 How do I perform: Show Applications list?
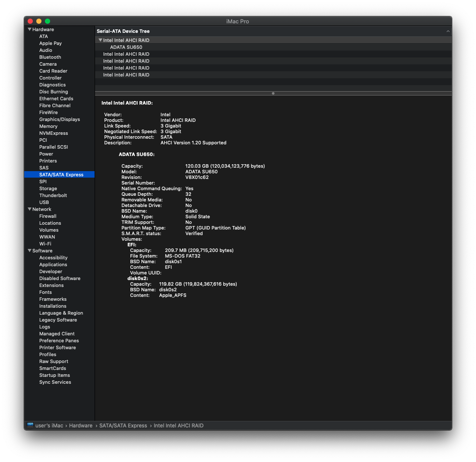[x=53, y=264]
